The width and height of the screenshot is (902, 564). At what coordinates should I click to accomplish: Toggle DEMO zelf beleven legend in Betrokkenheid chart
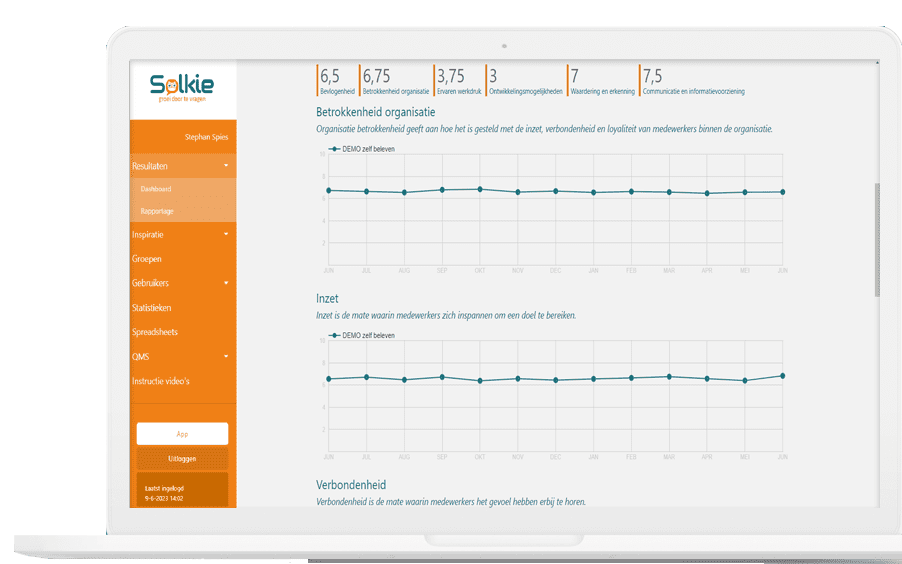(x=362, y=149)
